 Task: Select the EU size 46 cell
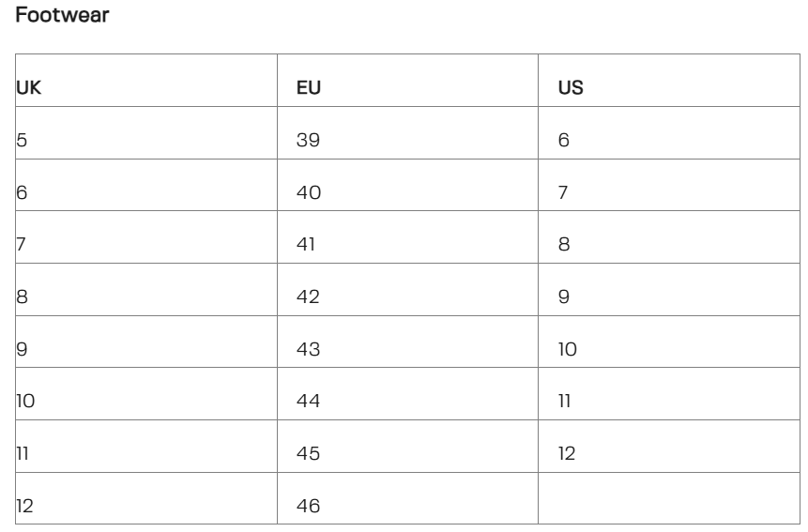pyautogui.click(x=309, y=507)
